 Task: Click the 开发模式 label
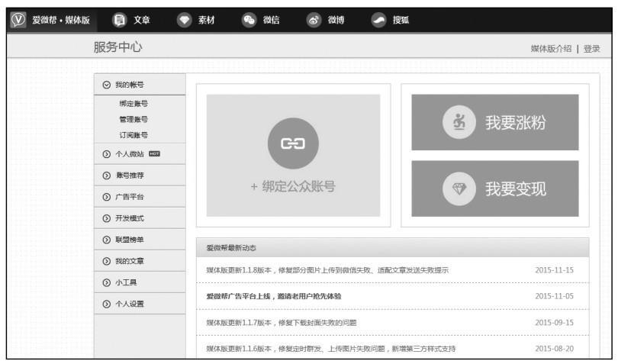[129, 218]
